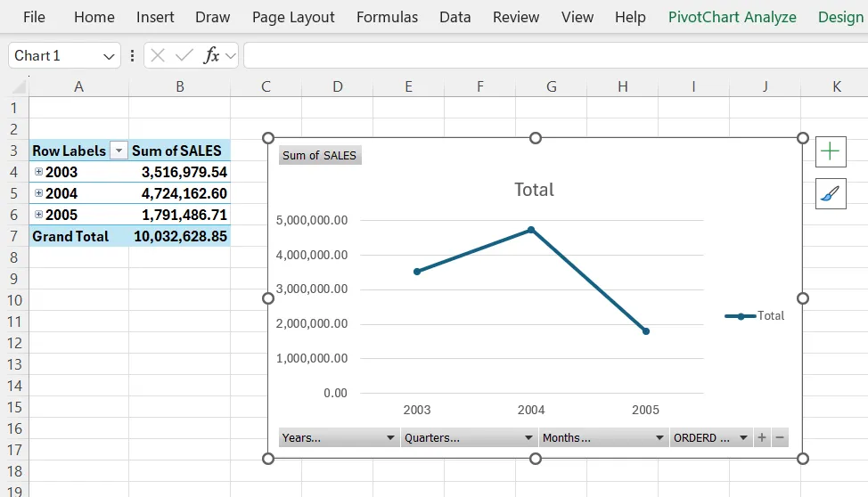Switch to the PivotChart Analyze tab
868x497 pixels.
pyautogui.click(x=732, y=17)
